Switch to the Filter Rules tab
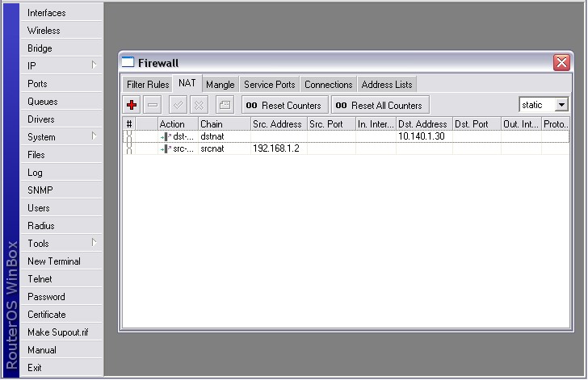Viewport: 588px width, 380px height. [x=148, y=85]
